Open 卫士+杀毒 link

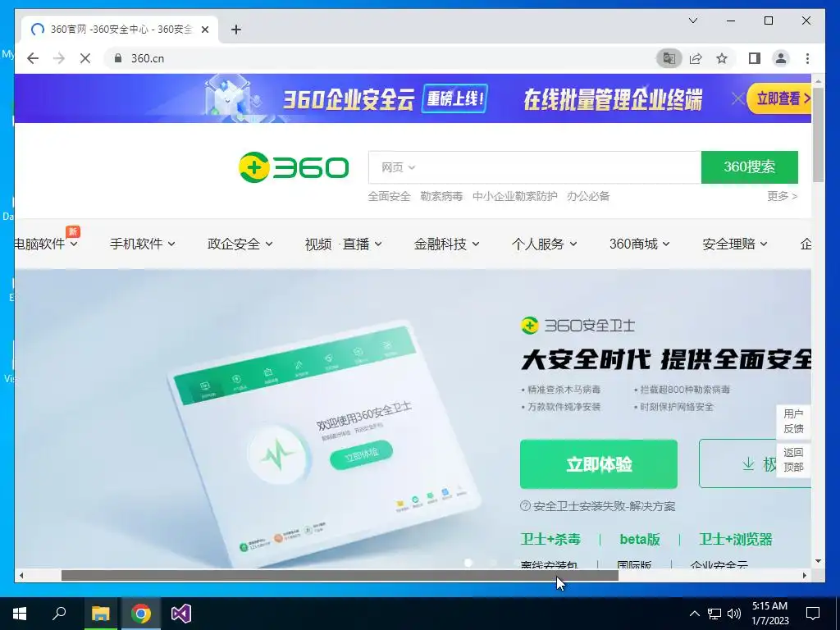[x=550, y=540]
